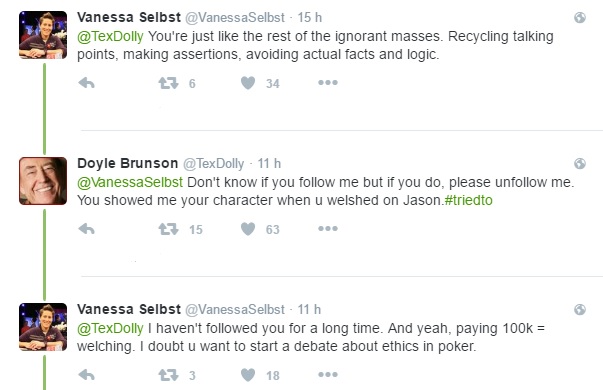The image size is (603, 390).
Task: Like the tweet with 34 likes
Action: (x=248, y=83)
